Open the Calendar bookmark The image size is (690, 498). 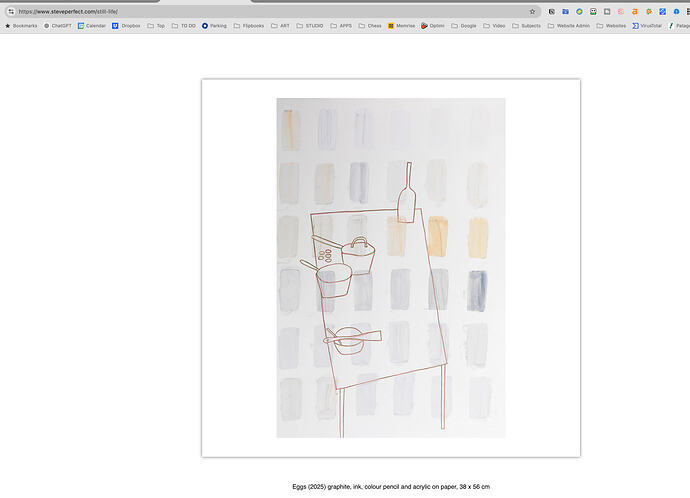pos(92,26)
